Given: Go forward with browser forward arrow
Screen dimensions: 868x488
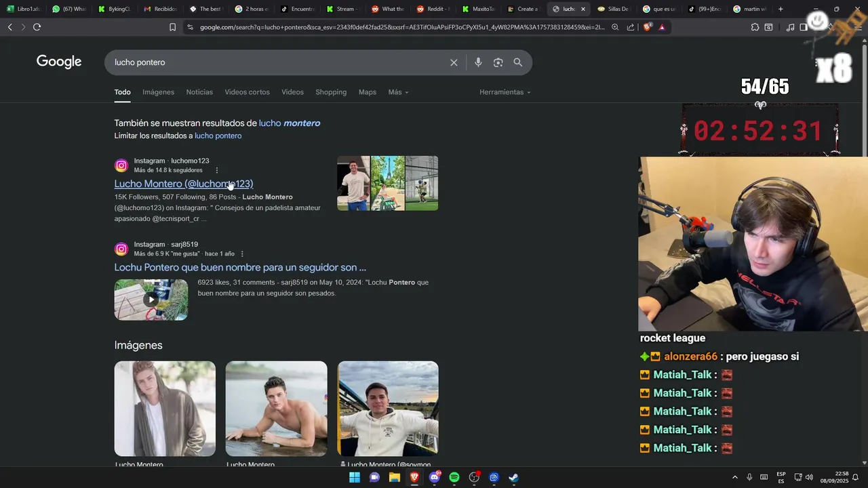Looking at the screenshot, I should 23,27.
